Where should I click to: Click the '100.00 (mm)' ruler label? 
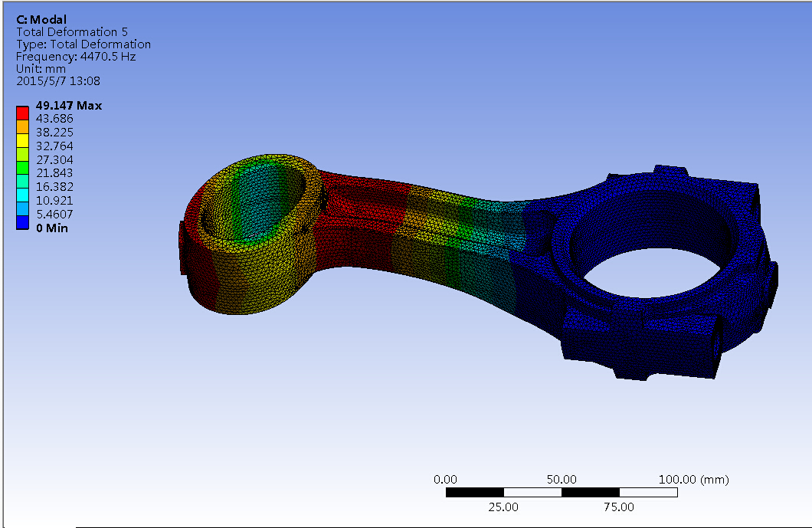tap(693, 479)
